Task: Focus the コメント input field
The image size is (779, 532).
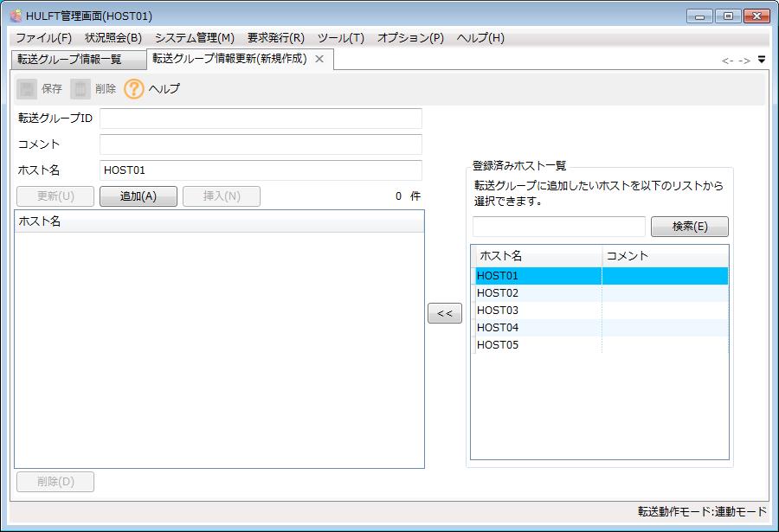Action: pos(261,144)
